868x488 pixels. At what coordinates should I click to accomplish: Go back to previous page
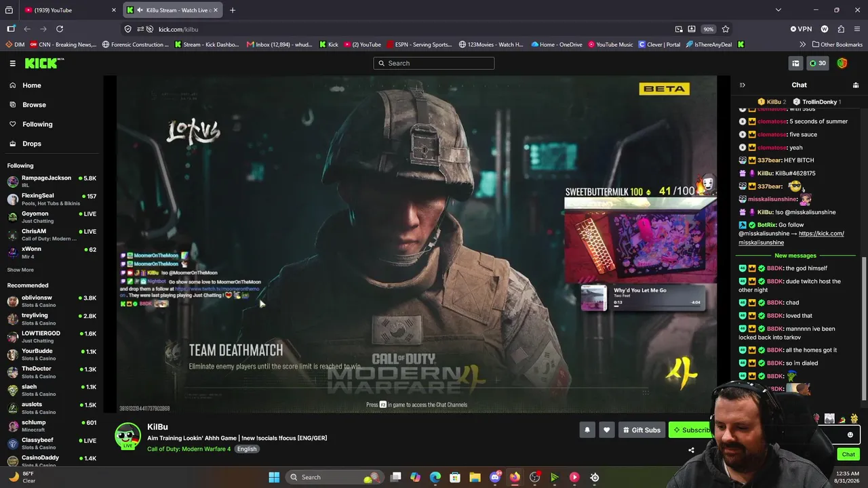tap(27, 29)
